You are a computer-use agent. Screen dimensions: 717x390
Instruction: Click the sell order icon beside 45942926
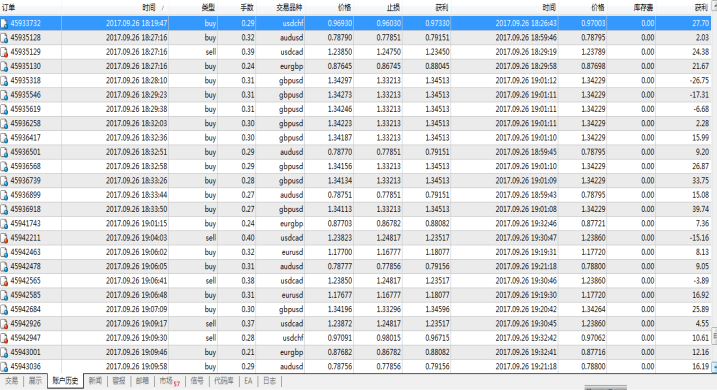(x=4, y=324)
